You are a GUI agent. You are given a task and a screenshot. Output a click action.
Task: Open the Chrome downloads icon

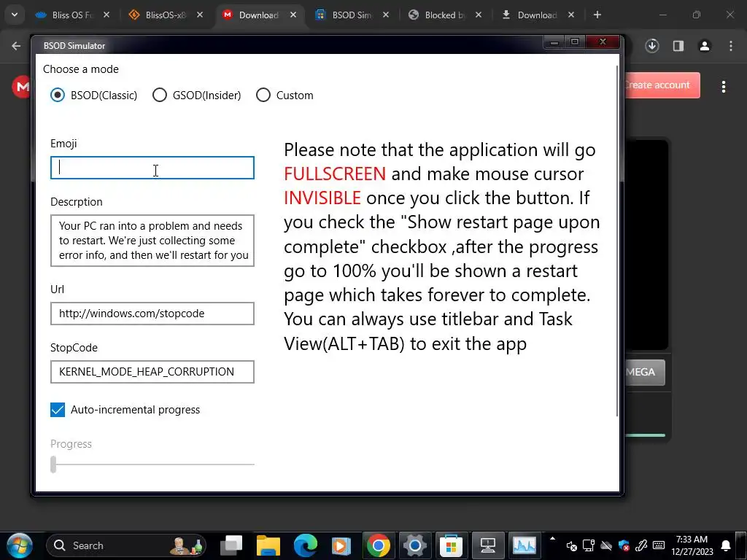pos(652,46)
